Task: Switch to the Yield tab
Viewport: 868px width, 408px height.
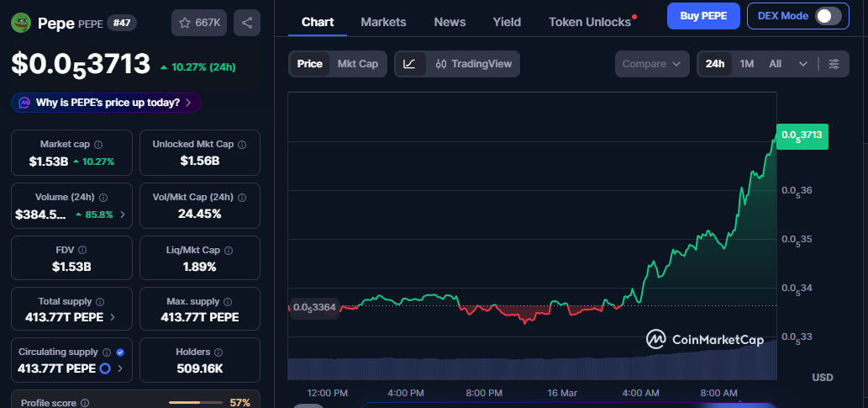Action: click(507, 22)
